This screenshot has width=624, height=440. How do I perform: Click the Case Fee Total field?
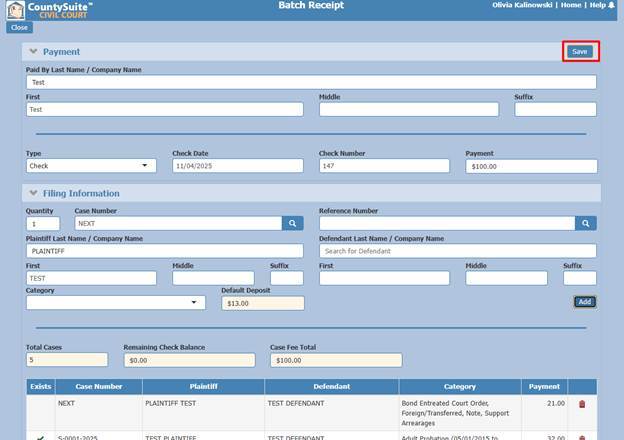click(x=336, y=360)
